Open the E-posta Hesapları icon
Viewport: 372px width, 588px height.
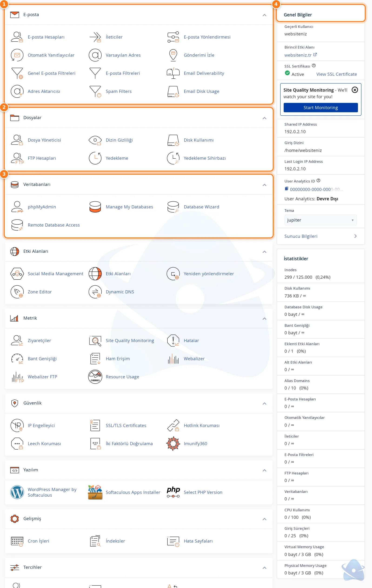[x=17, y=37]
